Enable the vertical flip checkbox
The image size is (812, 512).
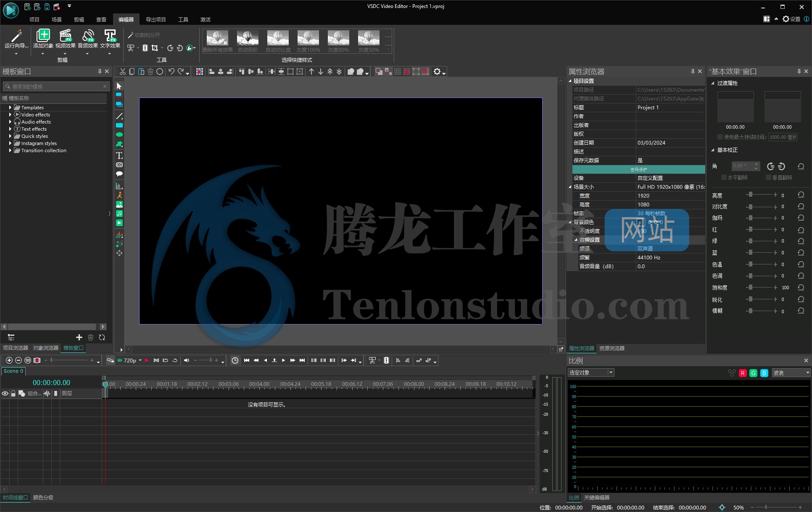(x=768, y=177)
